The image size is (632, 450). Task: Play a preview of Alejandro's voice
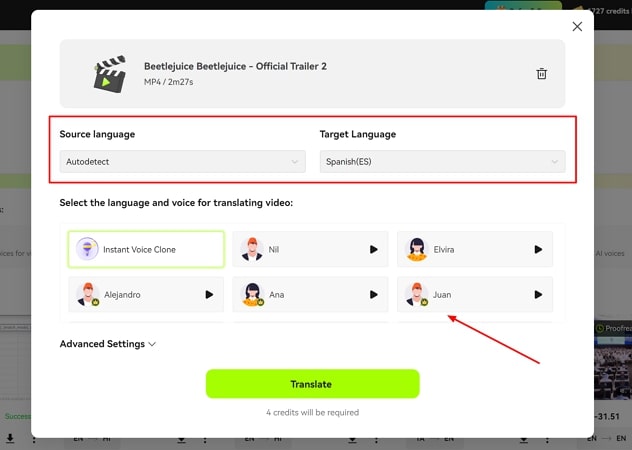tap(209, 295)
